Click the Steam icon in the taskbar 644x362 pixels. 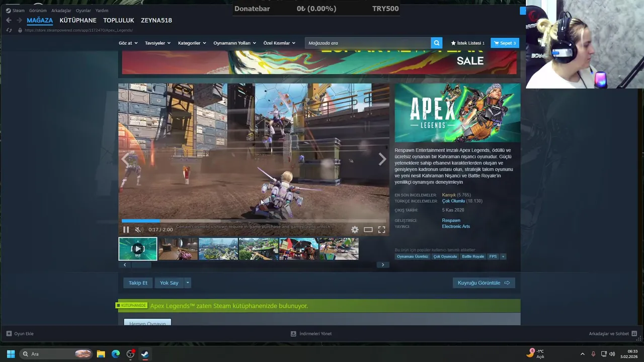point(145,354)
